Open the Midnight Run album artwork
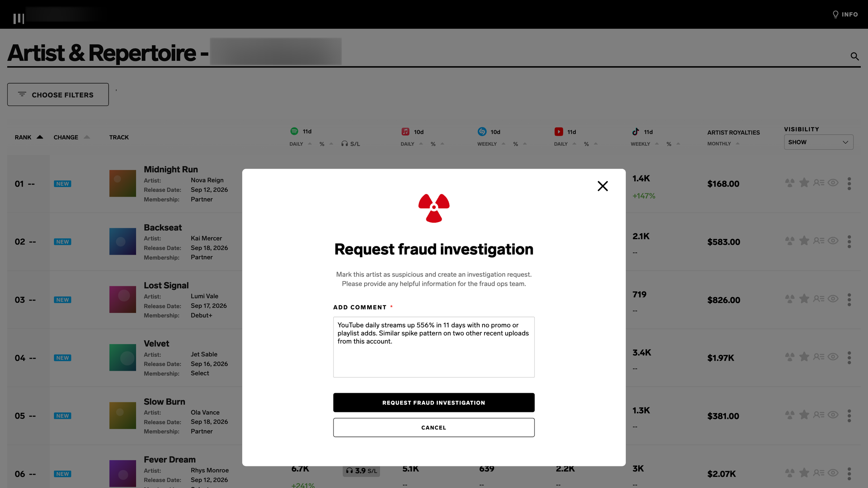 (123, 183)
